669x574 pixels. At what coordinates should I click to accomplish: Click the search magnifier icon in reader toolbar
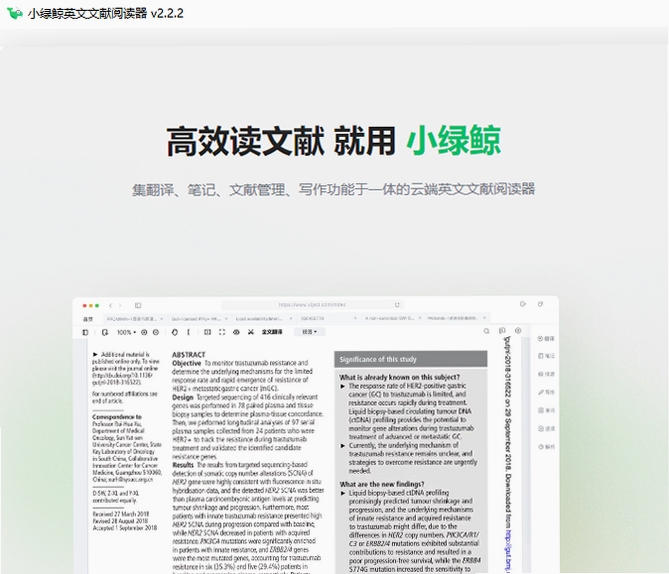(486, 331)
